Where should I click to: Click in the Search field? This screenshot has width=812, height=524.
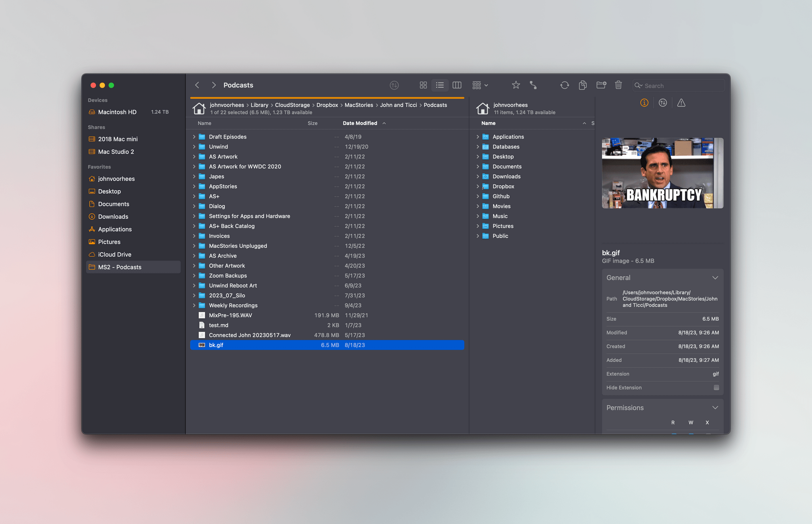678,85
